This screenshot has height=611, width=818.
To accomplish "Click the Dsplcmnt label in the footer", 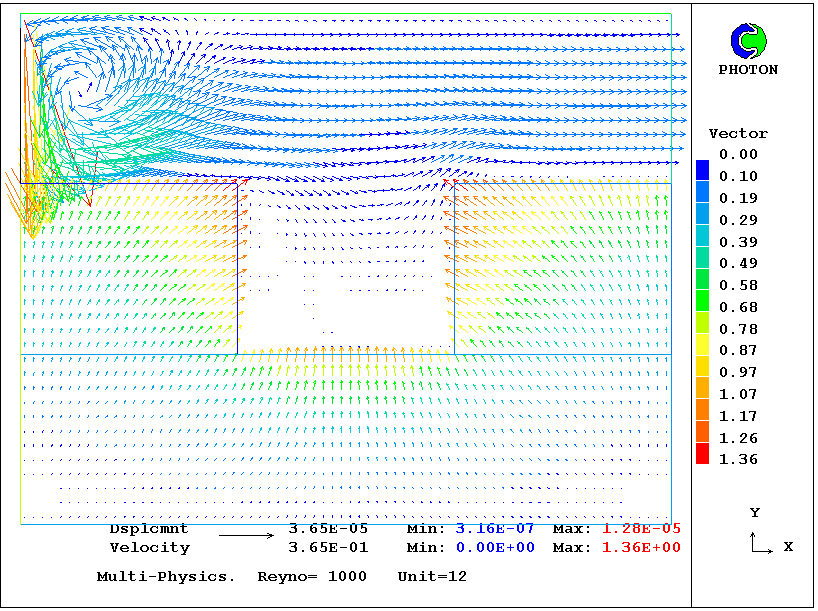I will tap(149, 529).
